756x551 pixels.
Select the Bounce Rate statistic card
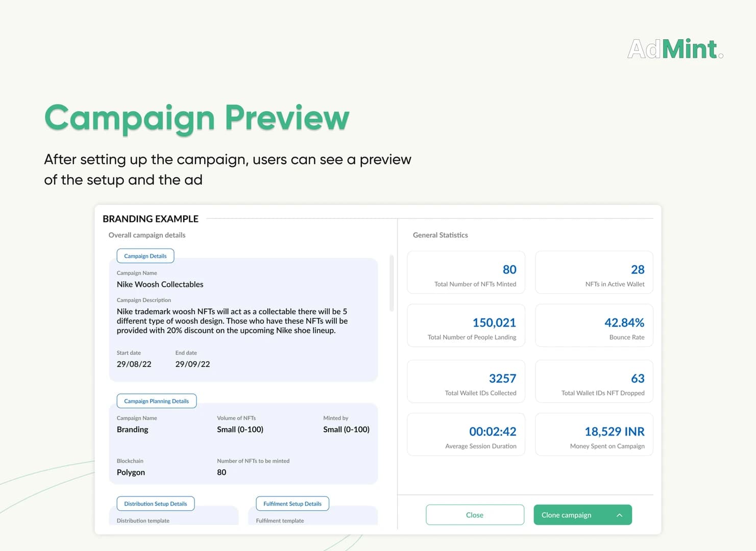pos(594,325)
